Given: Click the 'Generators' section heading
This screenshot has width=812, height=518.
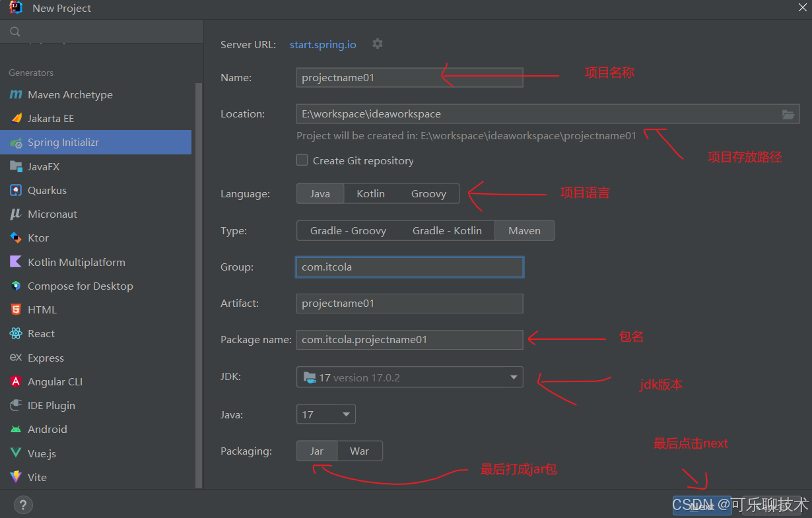Looking at the screenshot, I should point(31,73).
